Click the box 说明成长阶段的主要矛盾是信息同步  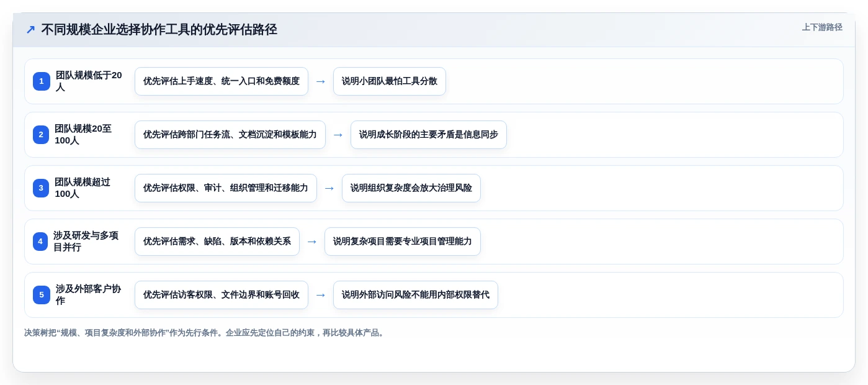click(x=429, y=135)
